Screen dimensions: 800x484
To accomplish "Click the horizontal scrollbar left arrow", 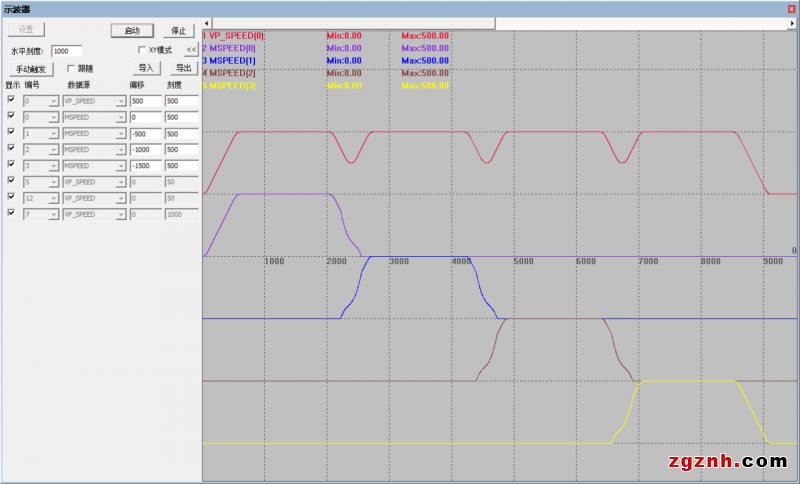I will 207,23.
